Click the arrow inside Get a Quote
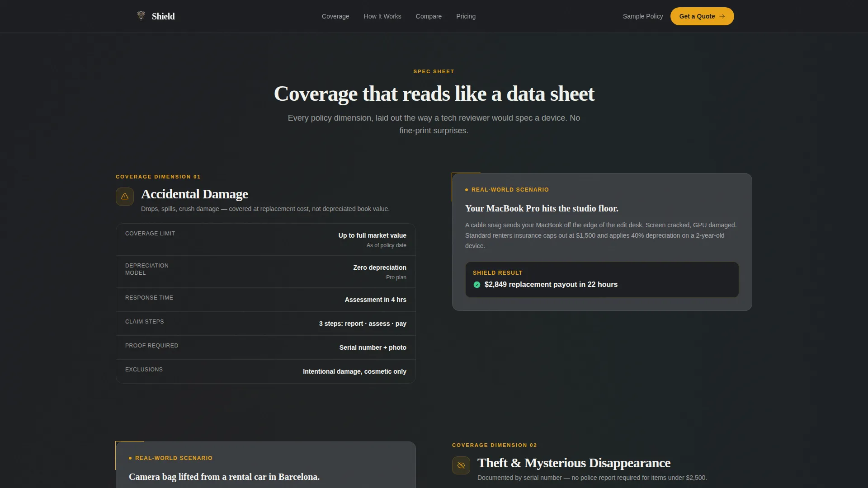868x488 pixels. pyautogui.click(x=722, y=16)
